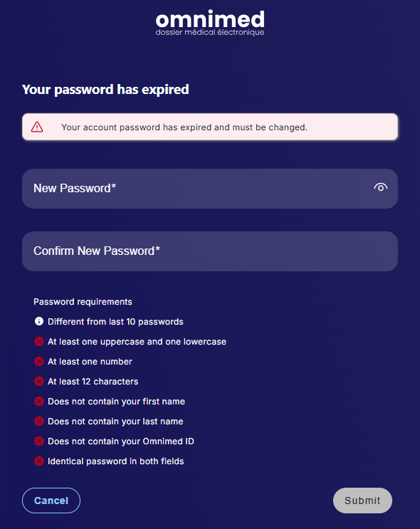Screen dimensions: 420x529
Task: Toggle password visibility eye icon
Action: 381,187
